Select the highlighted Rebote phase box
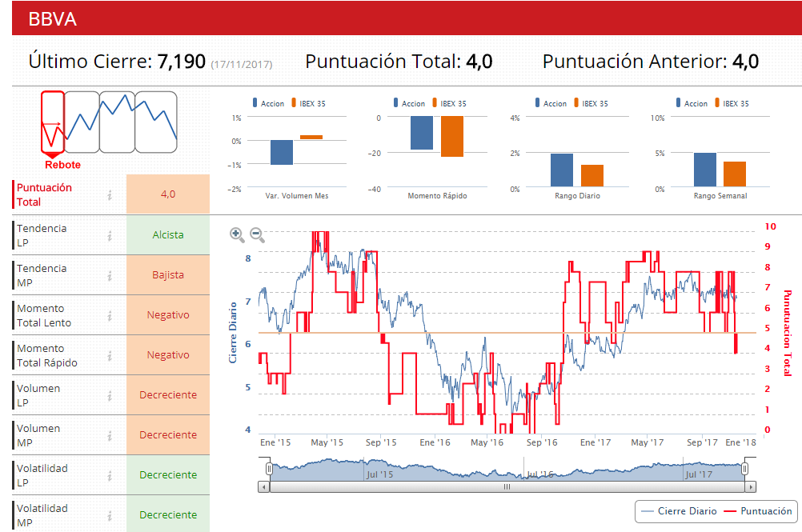 (53, 122)
